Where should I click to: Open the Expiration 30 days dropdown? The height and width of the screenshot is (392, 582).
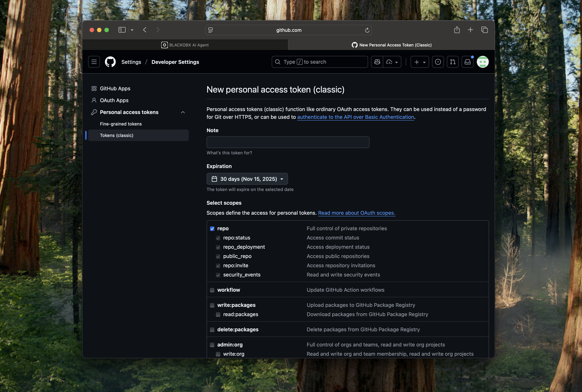[x=247, y=179]
